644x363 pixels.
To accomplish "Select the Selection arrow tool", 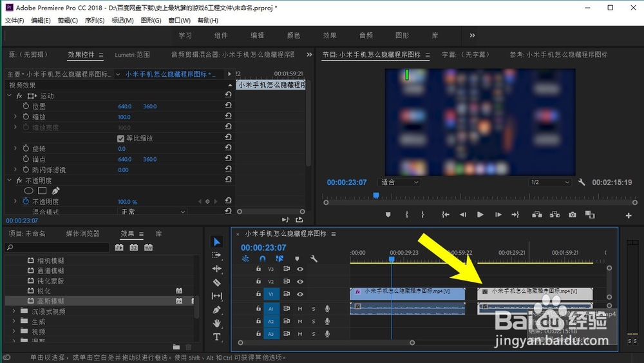I will click(217, 242).
